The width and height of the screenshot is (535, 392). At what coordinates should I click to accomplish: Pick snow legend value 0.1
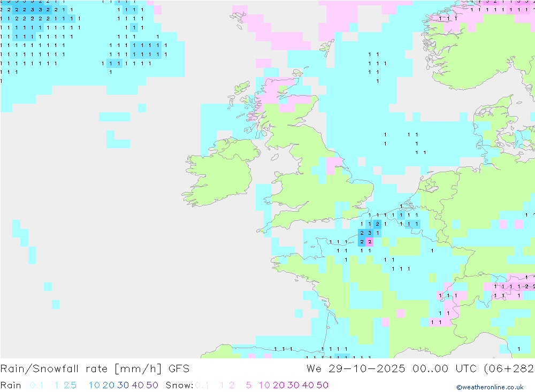click(202, 385)
